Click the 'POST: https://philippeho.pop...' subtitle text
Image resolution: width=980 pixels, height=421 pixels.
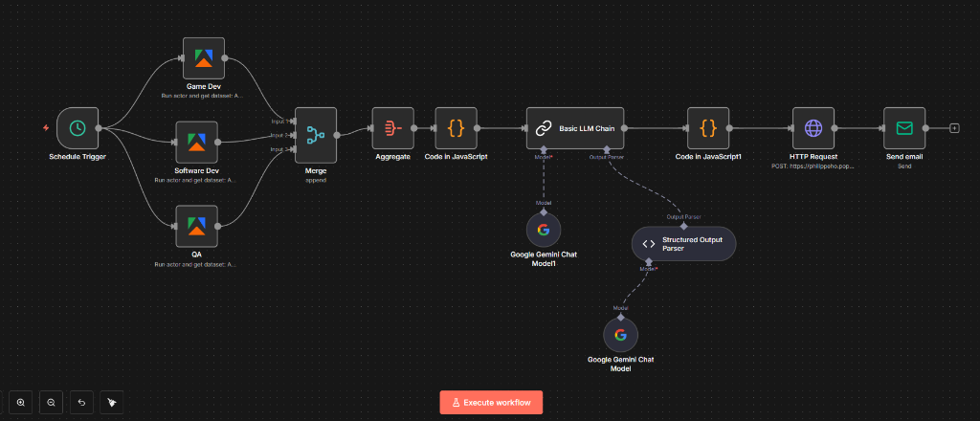(x=813, y=166)
